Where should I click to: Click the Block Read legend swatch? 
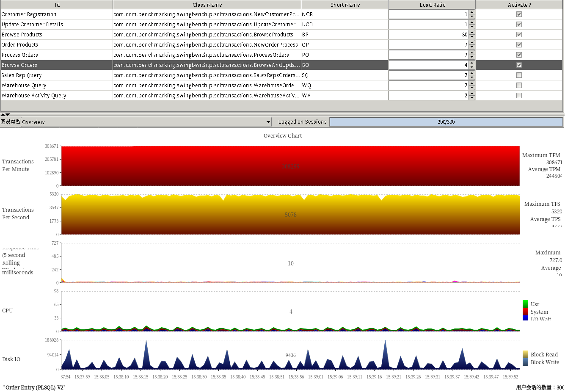click(525, 354)
